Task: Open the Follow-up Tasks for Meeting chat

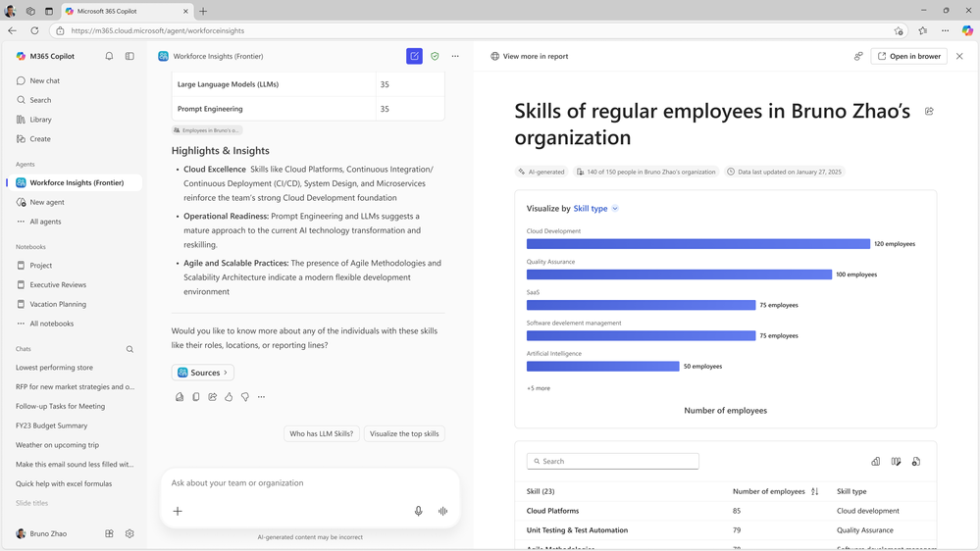Action: point(60,406)
